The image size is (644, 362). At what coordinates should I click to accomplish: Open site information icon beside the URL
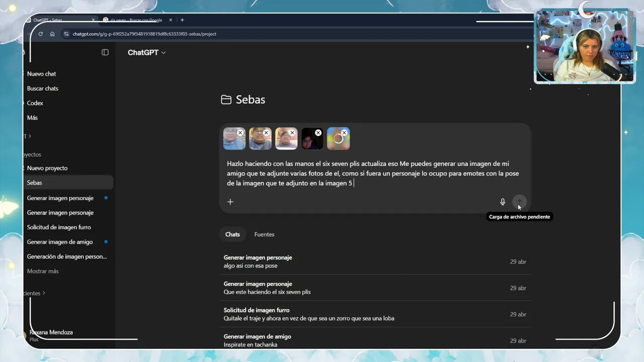(65, 34)
